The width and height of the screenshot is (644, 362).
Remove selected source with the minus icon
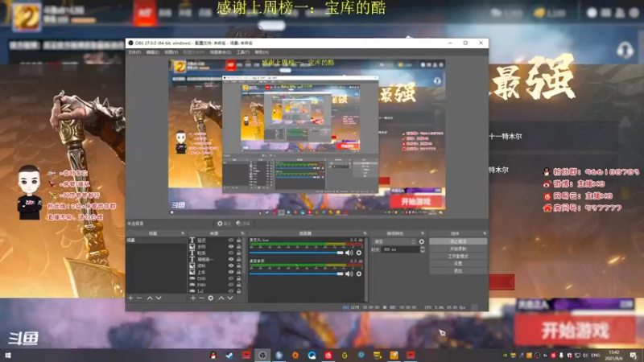tap(202, 298)
